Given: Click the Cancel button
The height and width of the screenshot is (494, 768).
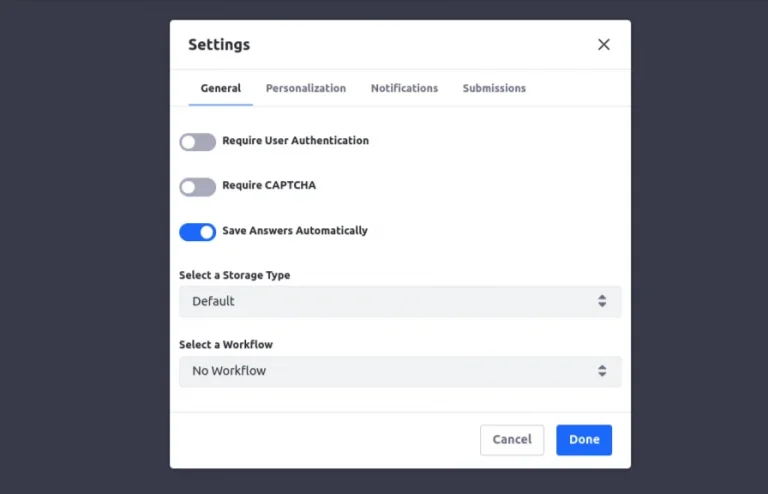Looking at the screenshot, I should [512, 440].
